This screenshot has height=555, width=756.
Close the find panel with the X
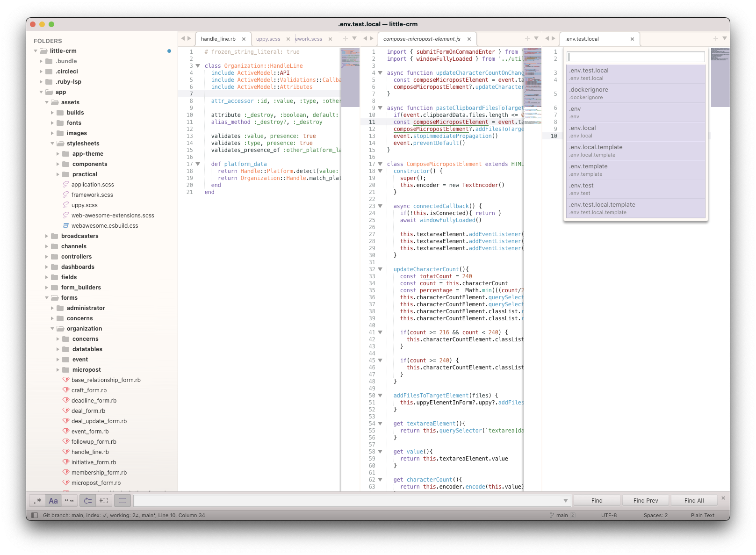(723, 498)
